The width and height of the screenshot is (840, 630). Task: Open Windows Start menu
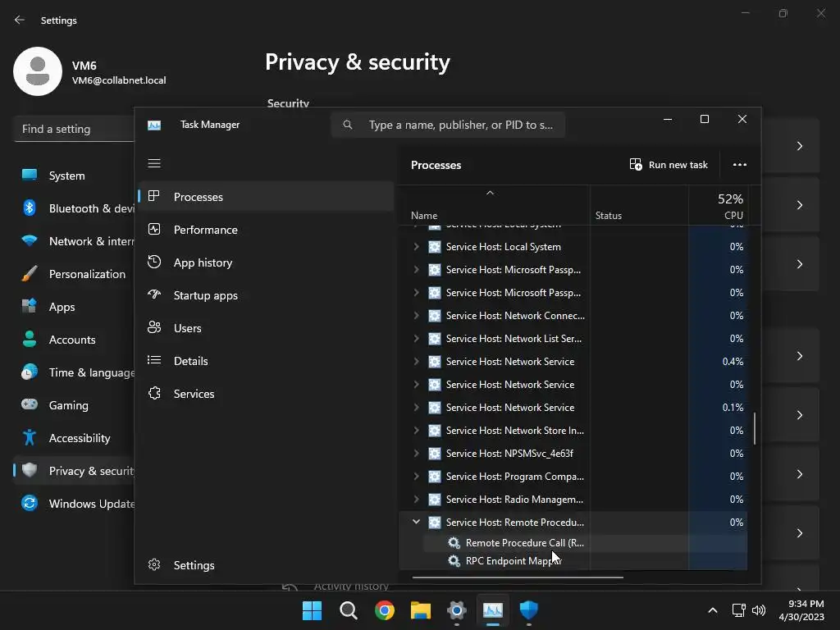point(313,610)
